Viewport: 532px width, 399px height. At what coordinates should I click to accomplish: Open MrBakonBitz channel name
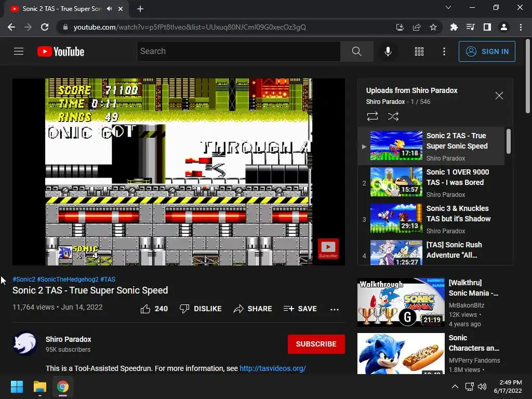click(x=467, y=305)
